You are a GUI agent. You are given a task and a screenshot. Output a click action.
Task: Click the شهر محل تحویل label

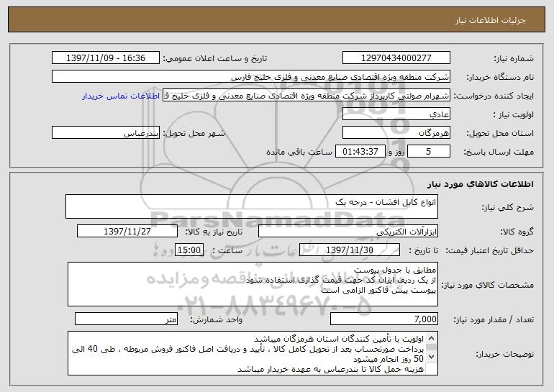coord(194,134)
